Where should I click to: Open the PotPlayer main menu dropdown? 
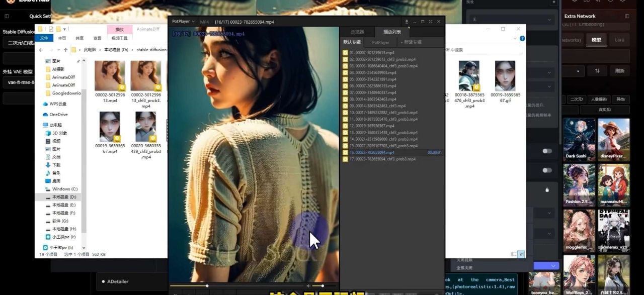183,22
